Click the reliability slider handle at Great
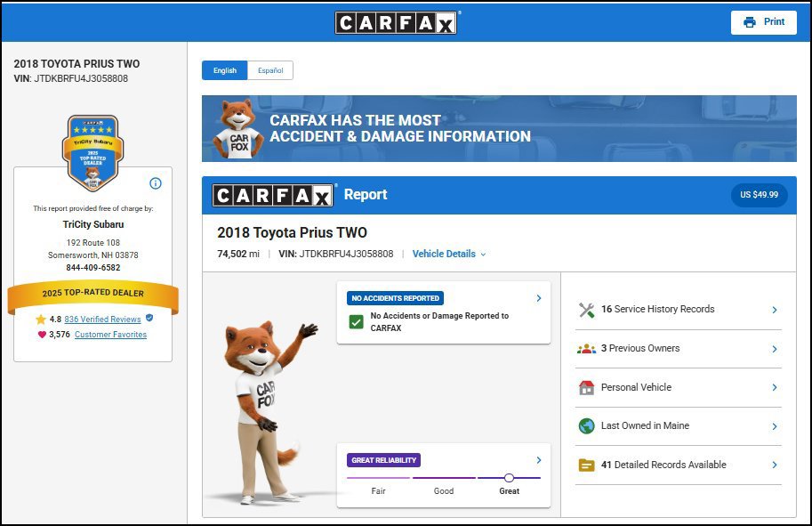The width and height of the screenshot is (812, 526). [509, 478]
